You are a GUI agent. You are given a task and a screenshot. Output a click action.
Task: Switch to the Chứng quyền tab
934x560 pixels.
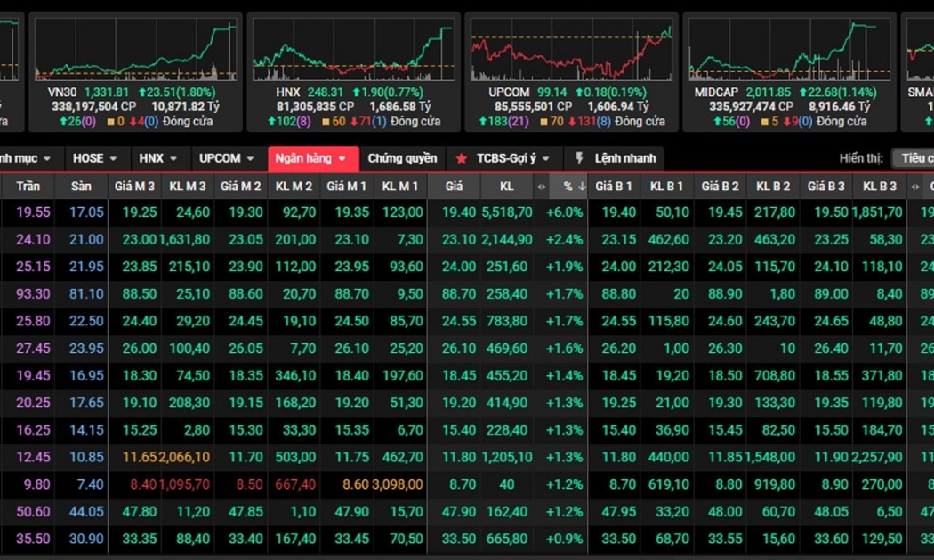tap(402, 158)
